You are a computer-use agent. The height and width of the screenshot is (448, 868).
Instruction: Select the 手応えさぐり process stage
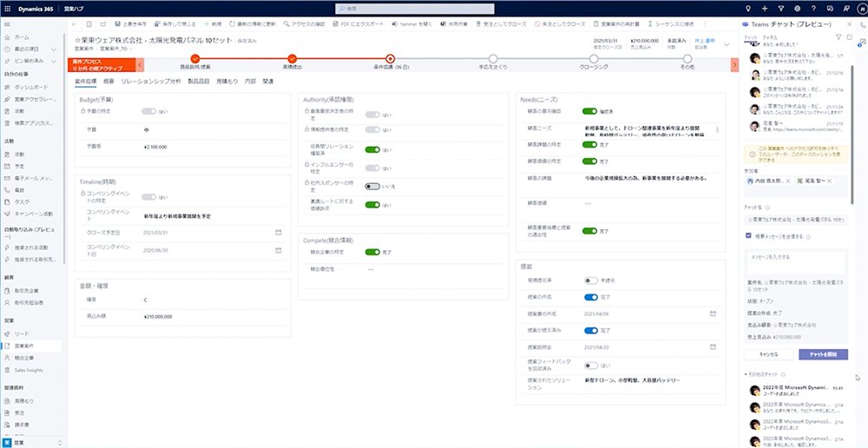[493, 59]
